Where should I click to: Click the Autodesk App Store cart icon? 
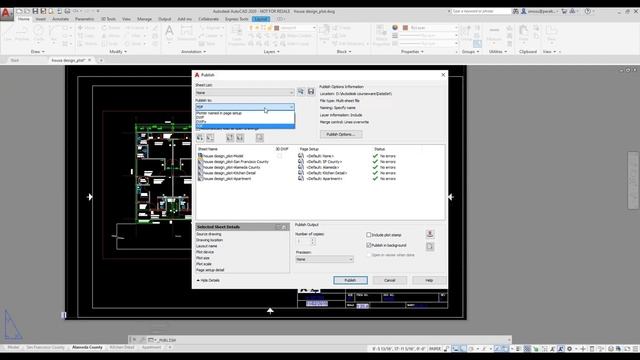coord(564,11)
